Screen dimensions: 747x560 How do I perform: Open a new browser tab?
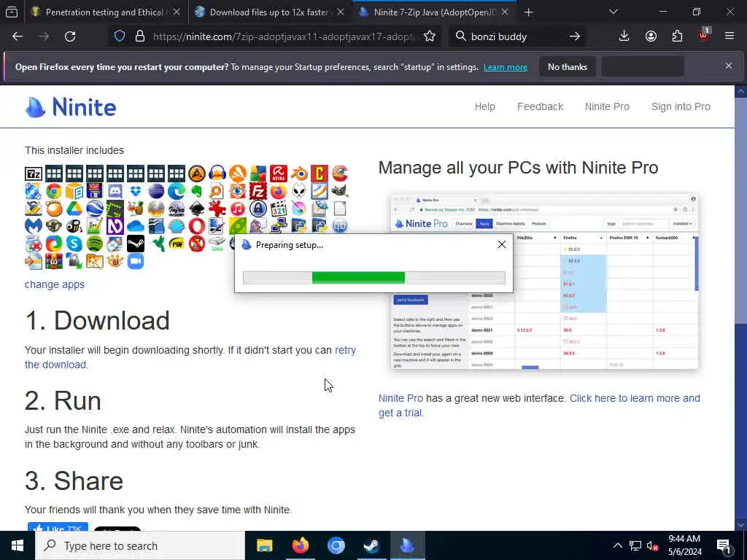pos(528,12)
